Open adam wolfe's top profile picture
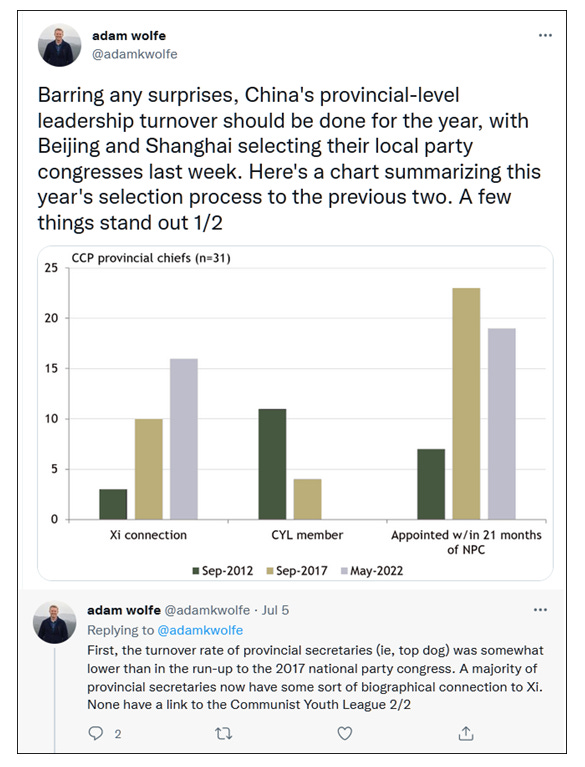585x767 pixels. click(59, 45)
